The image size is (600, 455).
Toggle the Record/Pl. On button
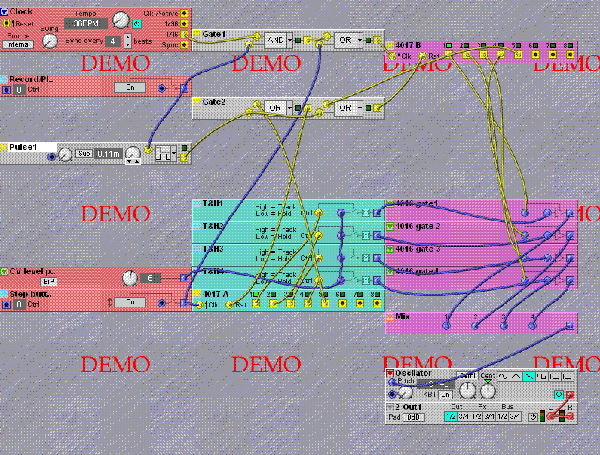click(130, 88)
